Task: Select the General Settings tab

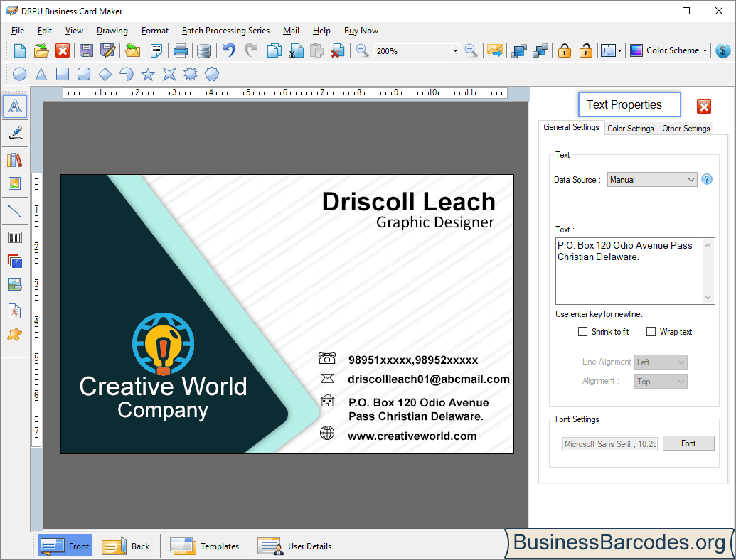Action: pyautogui.click(x=571, y=127)
